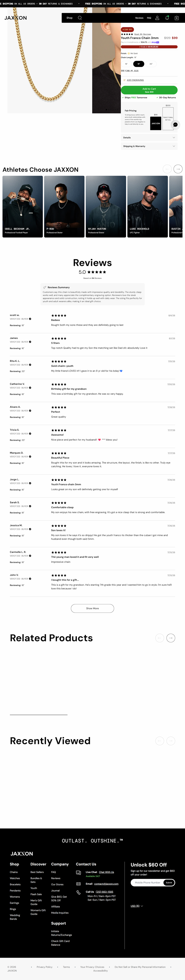185x980 pixels.
Task: Next arrow in Related Products carousel
Action: (171, 638)
